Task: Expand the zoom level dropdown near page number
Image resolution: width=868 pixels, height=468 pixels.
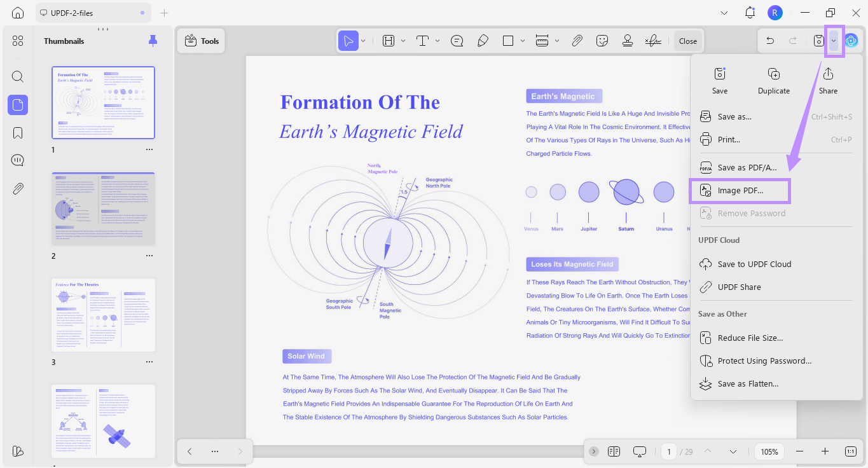Action: tap(733, 451)
